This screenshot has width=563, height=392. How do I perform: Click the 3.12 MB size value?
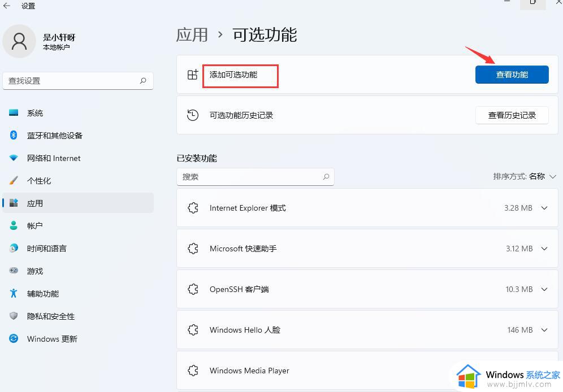pos(519,249)
